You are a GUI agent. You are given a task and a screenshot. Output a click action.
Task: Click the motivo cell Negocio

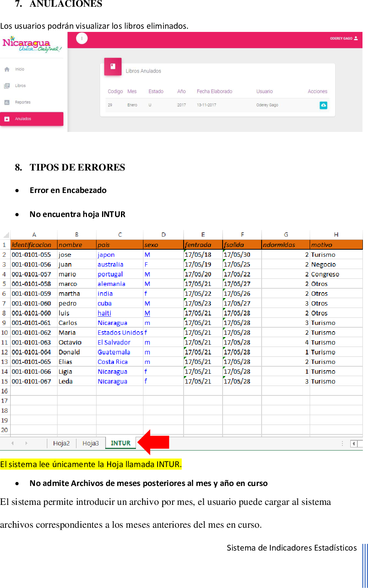coord(336,264)
